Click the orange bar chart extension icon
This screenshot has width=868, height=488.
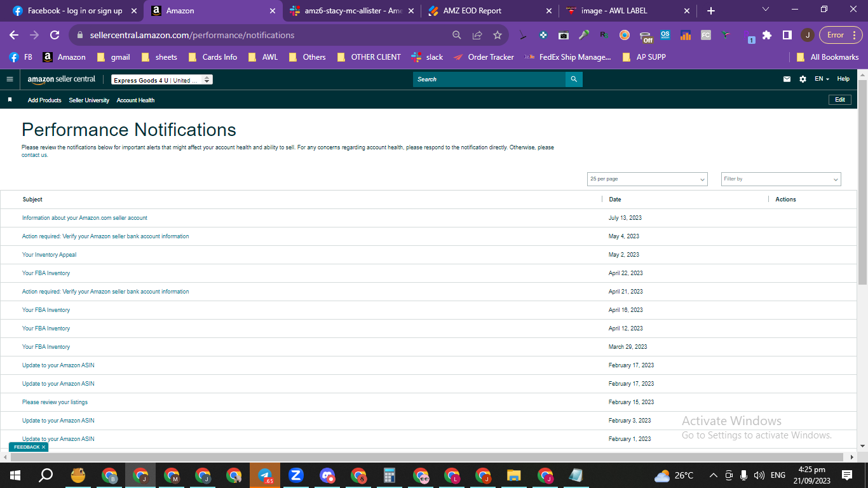click(686, 35)
